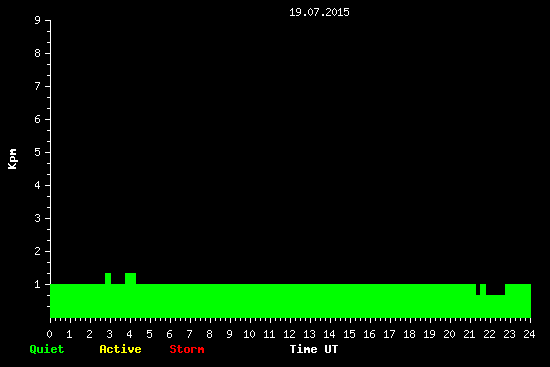Click hour 6 on the time axis

[x=169, y=334]
